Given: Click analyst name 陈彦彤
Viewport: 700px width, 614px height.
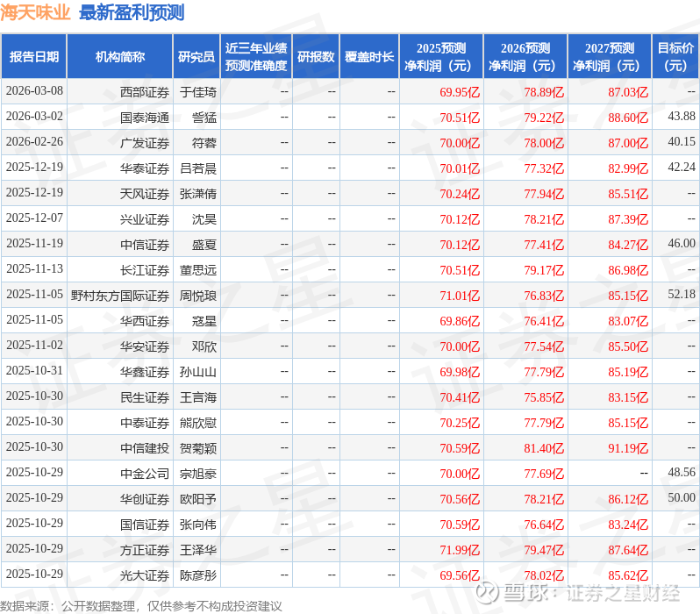Looking at the screenshot, I should tap(198, 576).
